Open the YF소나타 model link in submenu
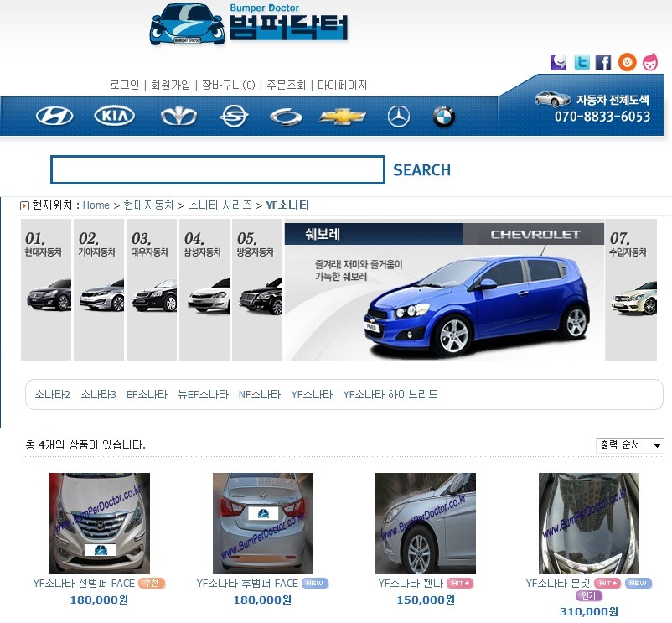The width and height of the screenshot is (672, 623). click(312, 394)
